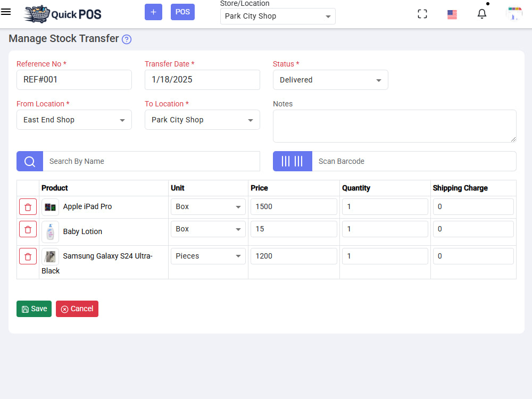Edit the Baby Lotion price 15
Screen dimensions: 532x399
[294, 229]
